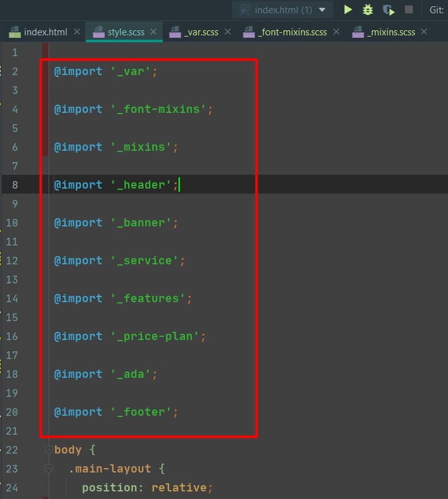Viewport: 448px width, 499px height.
Task: Close the style.scss tab
Action: pos(153,32)
